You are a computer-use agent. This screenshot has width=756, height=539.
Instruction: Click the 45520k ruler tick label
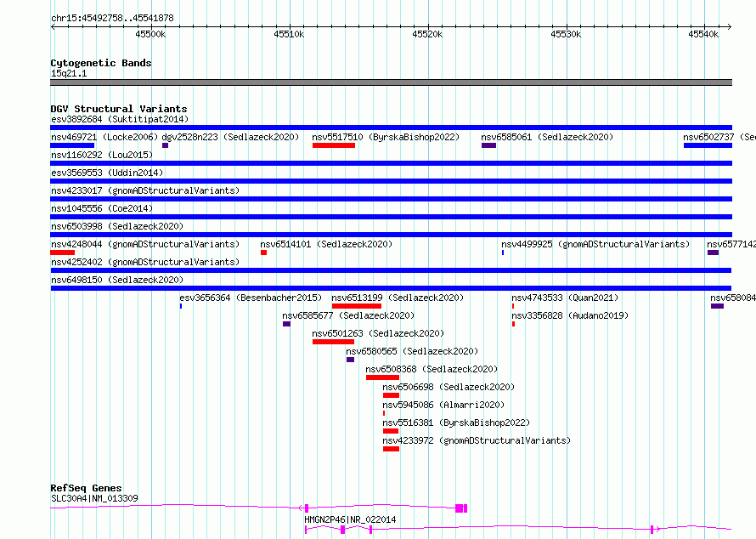pos(427,34)
